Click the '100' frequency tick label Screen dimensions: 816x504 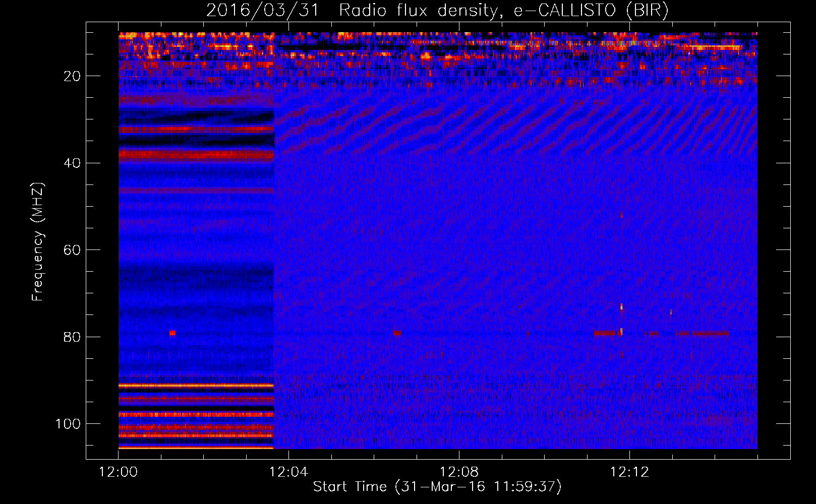(x=68, y=424)
